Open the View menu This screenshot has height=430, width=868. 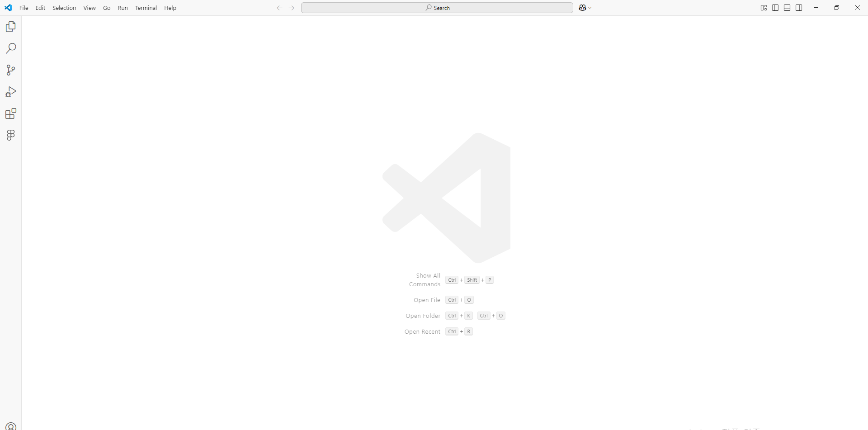pyautogui.click(x=90, y=8)
